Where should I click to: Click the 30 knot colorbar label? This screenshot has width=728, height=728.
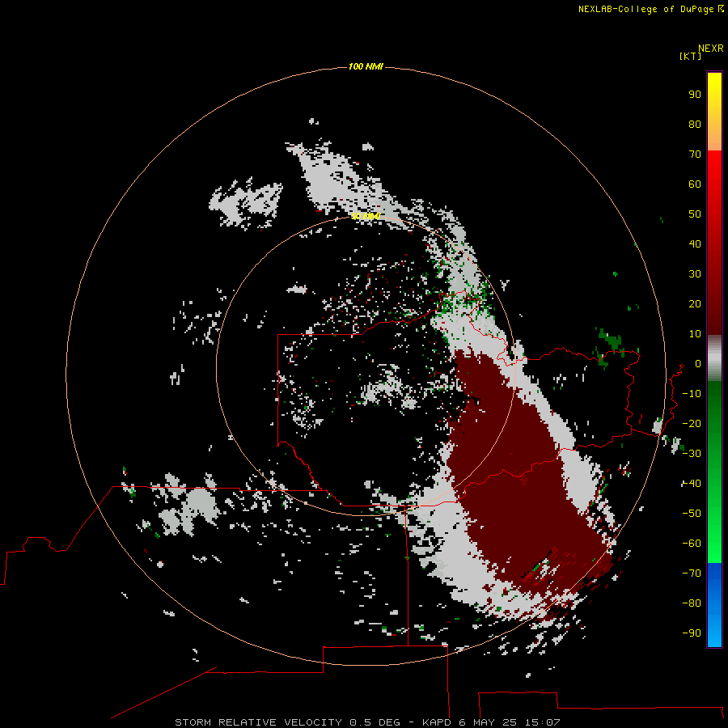pyautogui.click(x=695, y=273)
